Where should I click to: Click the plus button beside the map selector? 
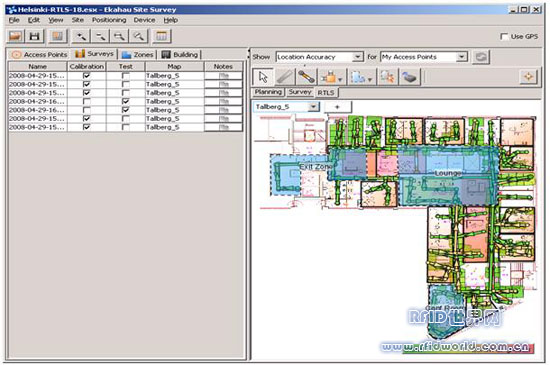[337, 107]
